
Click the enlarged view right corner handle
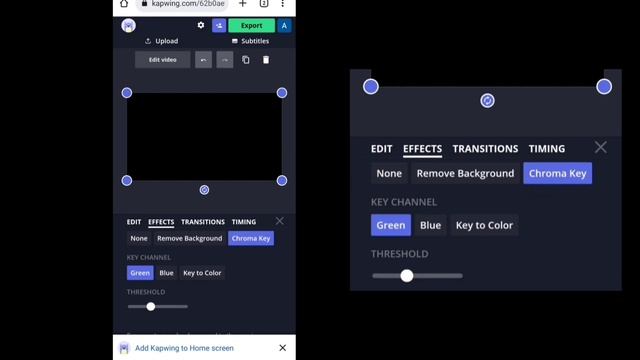tap(604, 87)
